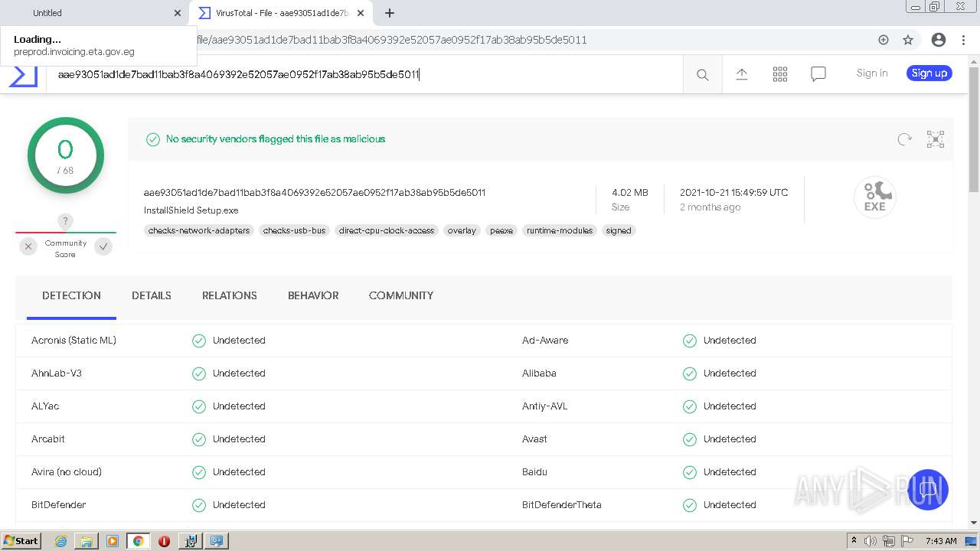The height and width of the screenshot is (551, 980).
Task: Click the taskbar clock showing 7:43 AM
Action: 940,541
